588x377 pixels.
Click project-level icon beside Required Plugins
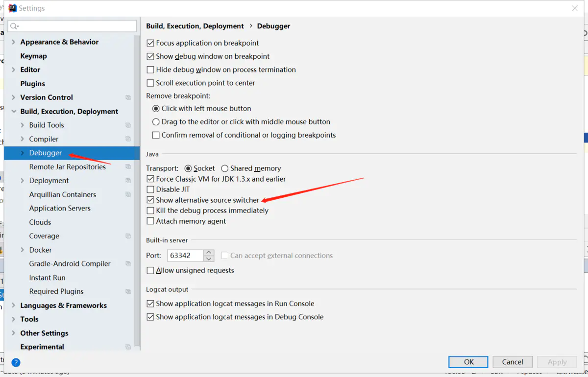(128, 291)
